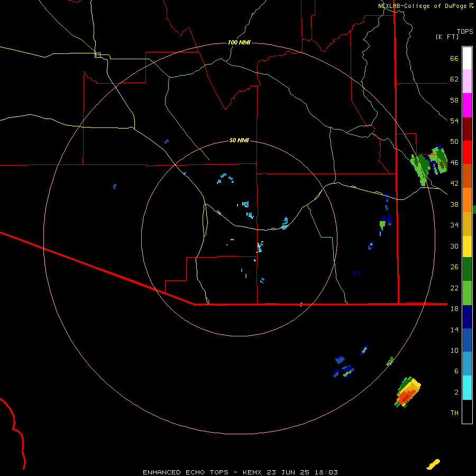Click the "NEXLAB-College of DuPage" label
This screenshot has height=476, width=476.
423,6
